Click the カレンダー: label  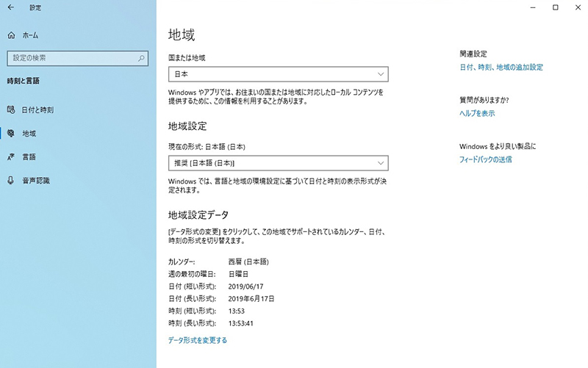182,261
